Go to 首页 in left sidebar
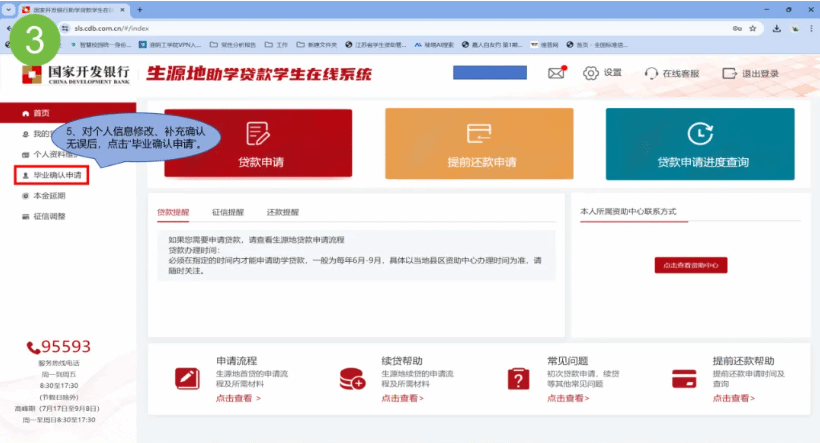Viewport: 820px width, 443px height. [x=68, y=113]
